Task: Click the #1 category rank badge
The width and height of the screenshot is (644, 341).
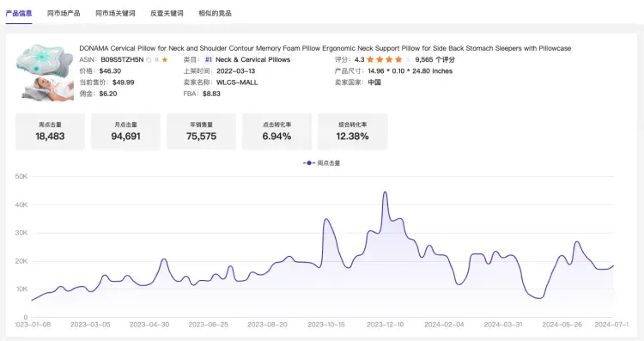Action: point(209,59)
